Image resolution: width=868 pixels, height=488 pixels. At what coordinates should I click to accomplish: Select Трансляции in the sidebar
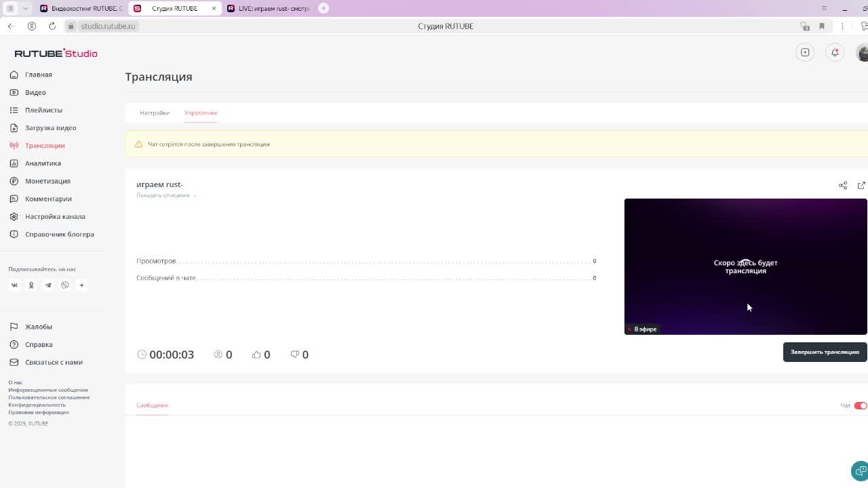(45, 145)
